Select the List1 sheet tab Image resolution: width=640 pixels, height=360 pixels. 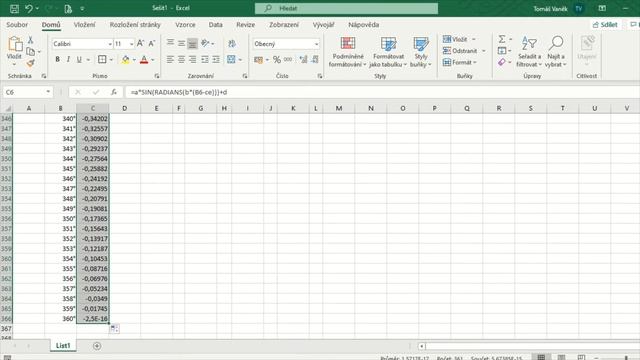(x=63, y=345)
